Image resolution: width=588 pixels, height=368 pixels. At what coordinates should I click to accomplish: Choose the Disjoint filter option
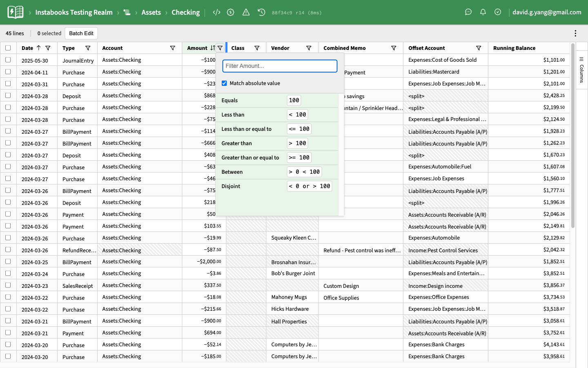(277, 186)
